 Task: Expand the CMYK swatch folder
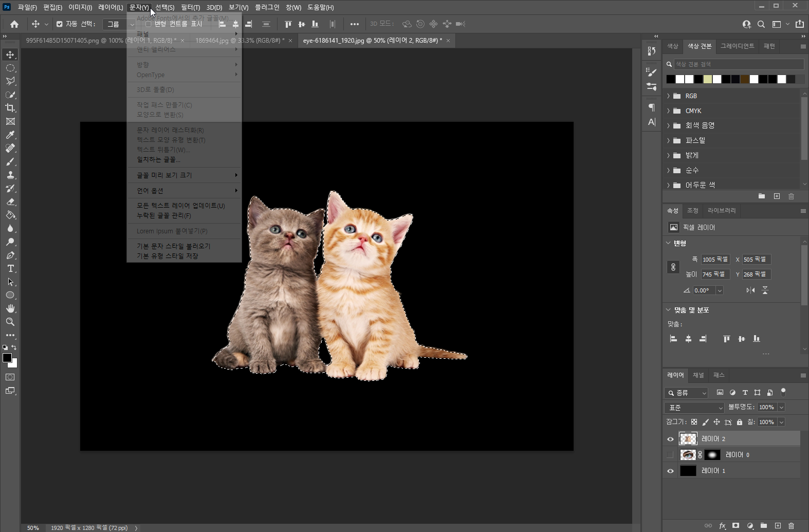pyautogui.click(x=668, y=111)
